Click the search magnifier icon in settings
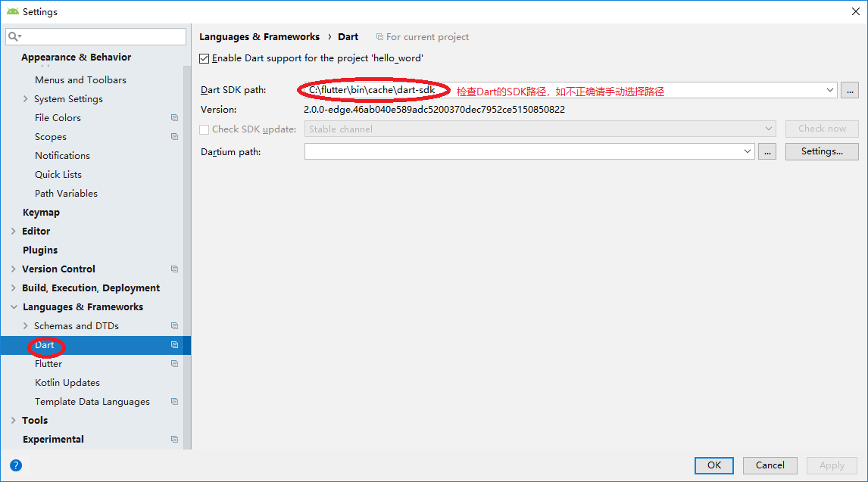This screenshot has width=868, height=482. pyautogui.click(x=14, y=36)
